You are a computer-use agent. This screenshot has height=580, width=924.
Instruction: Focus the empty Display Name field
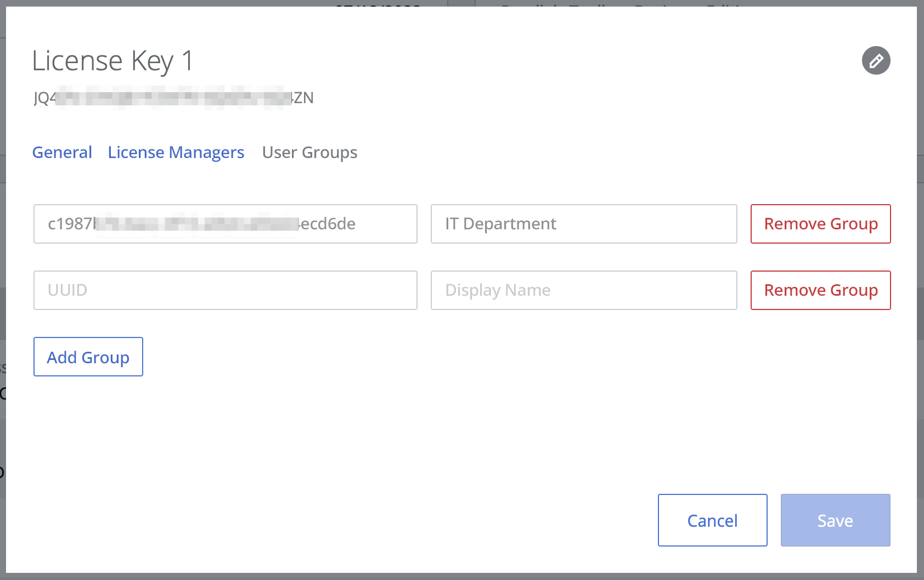(584, 290)
